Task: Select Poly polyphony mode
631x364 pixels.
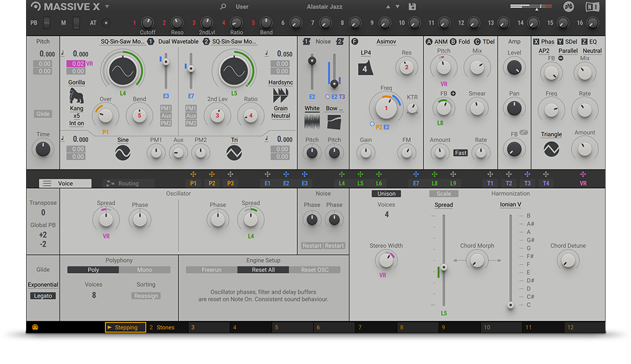Action: 93,270
